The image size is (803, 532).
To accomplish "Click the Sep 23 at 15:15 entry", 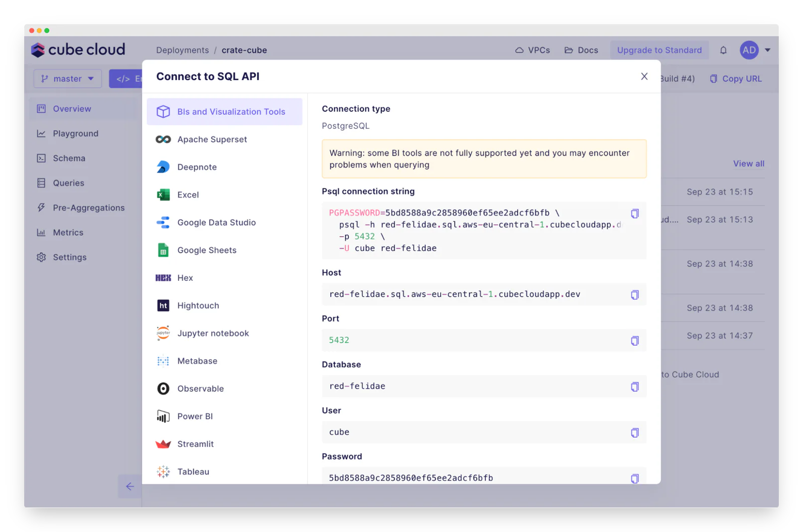I will (720, 192).
